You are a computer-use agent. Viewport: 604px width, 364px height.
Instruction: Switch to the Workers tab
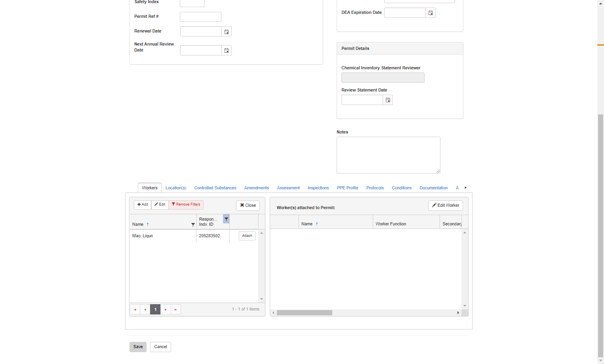150,188
